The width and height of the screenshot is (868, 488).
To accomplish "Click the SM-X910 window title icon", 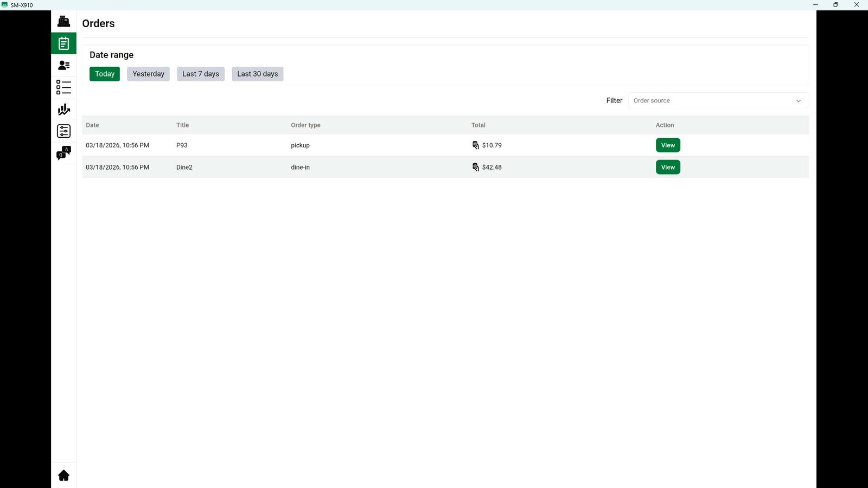I will coord(5,5).
